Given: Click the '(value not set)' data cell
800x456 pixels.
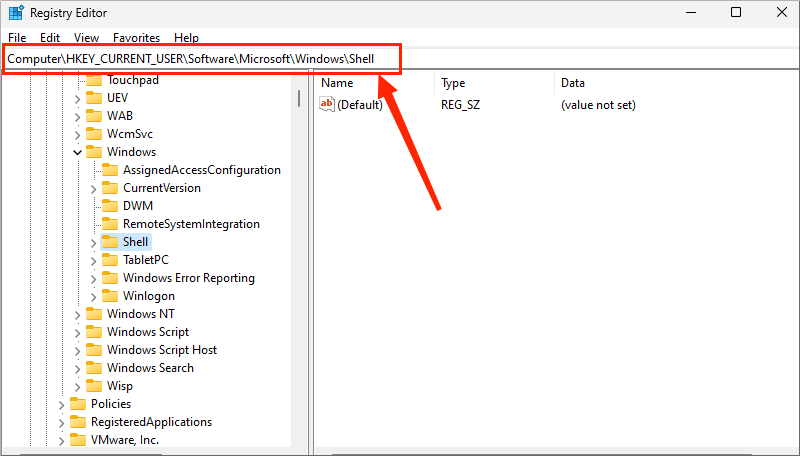Looking at the screenshot, I should tap(598, 105).
